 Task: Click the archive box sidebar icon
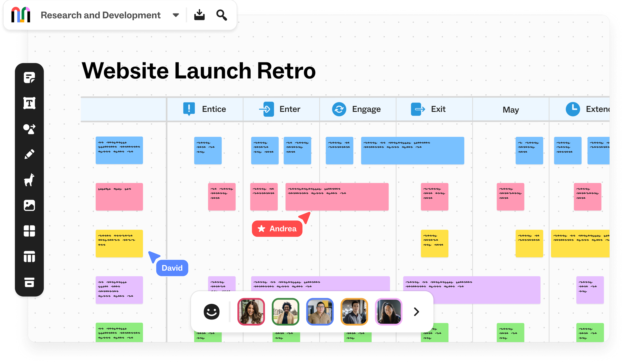click(29, 282)
